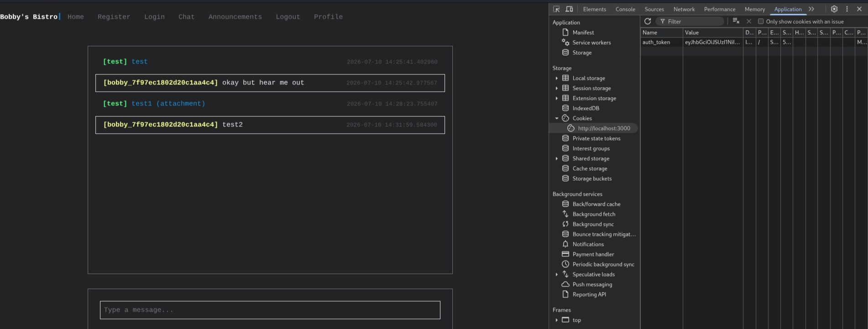Select IndexedDB in Storage section

click(x=586, y=108)
